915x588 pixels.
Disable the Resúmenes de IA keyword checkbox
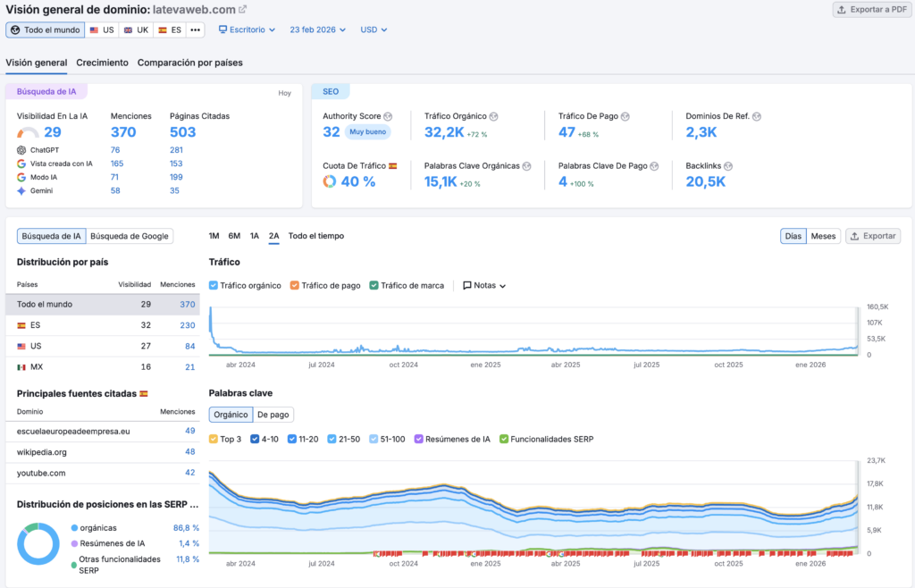pos(418,439)
